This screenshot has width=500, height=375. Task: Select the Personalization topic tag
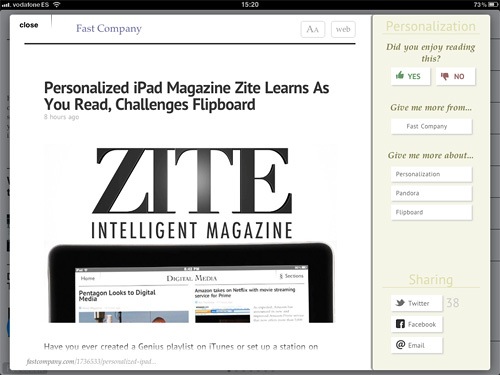(x=432, y=174)
